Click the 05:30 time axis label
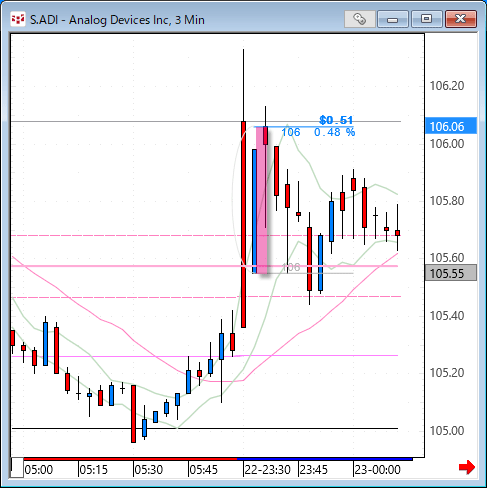This screenshot has width=487, height=488. point(149,470)
